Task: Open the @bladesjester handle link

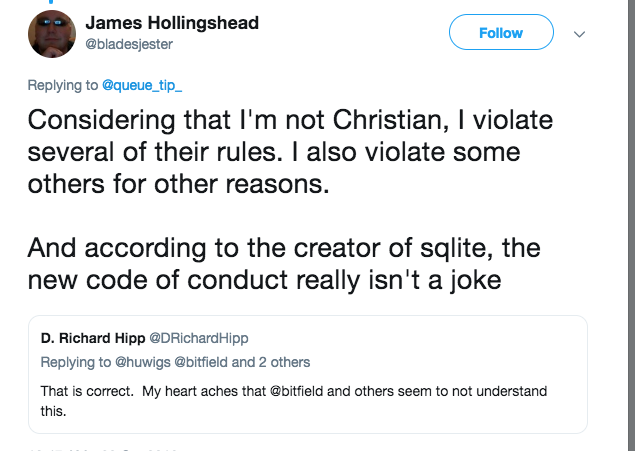Action: [x=128, y=44]
